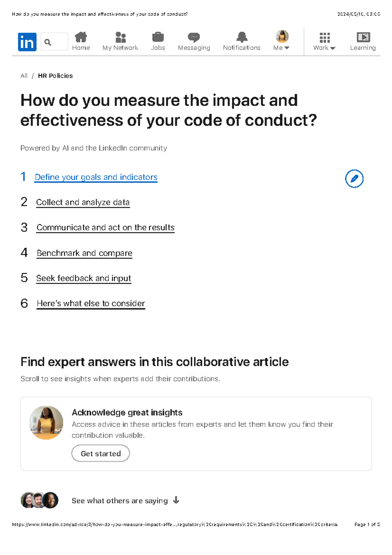This screenshot has width=392, height=555.
Task: Open Messaging via the speech bubble icon
Action: point(194,37)
